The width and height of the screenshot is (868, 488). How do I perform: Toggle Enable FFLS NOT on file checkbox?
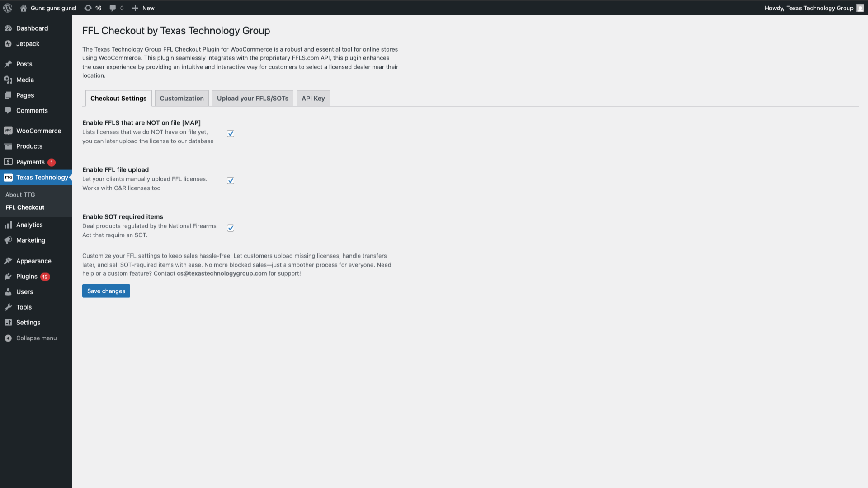tap(231, 134)
